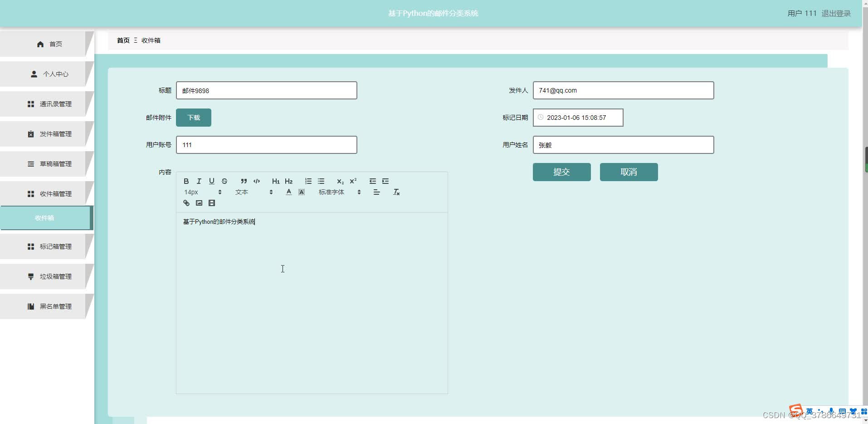
Task: Apply Heading 1 style
Action: 276,181
